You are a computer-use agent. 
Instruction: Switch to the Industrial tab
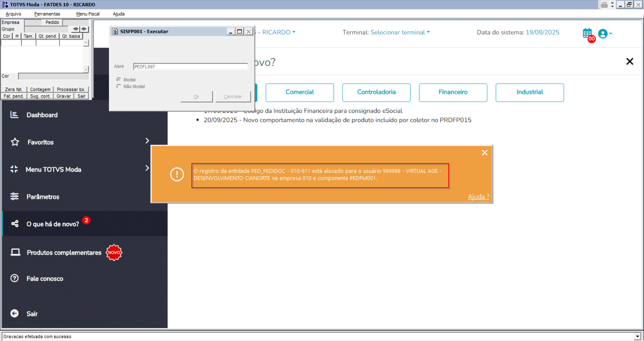coord(530,92)
